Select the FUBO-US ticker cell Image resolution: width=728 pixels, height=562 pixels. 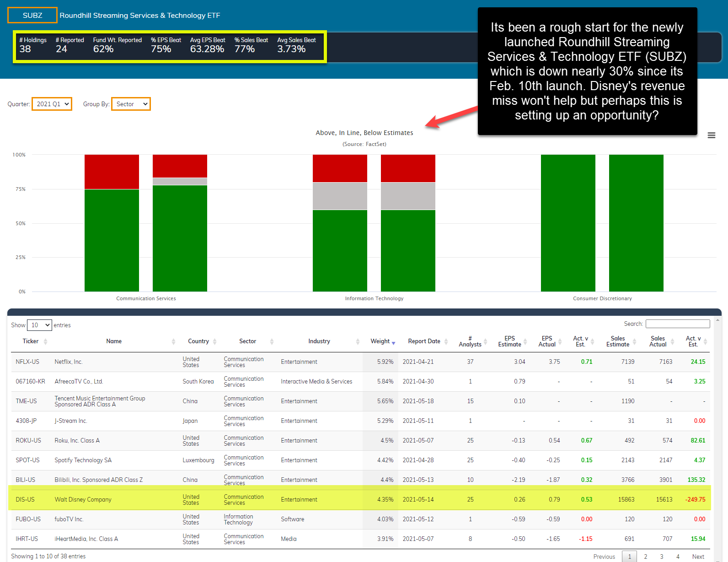click(x=28, y=519)
